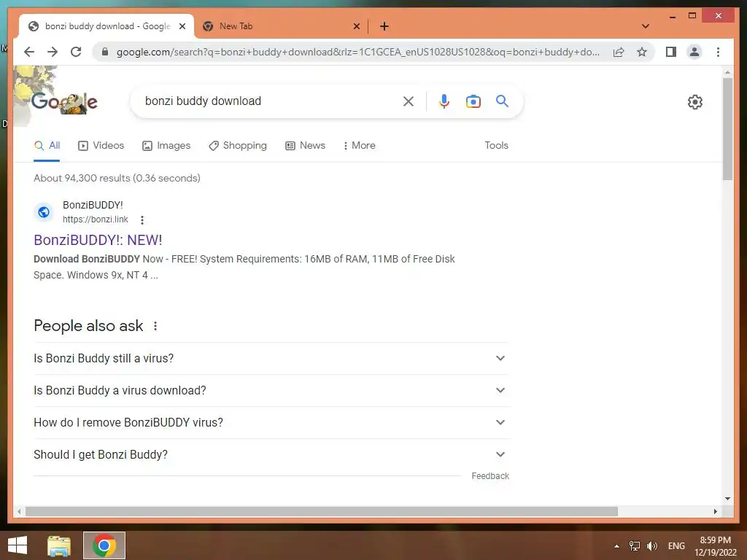Click the bonzi.link globe favicon
Screen dimensions: 747x560
[44, 212]
